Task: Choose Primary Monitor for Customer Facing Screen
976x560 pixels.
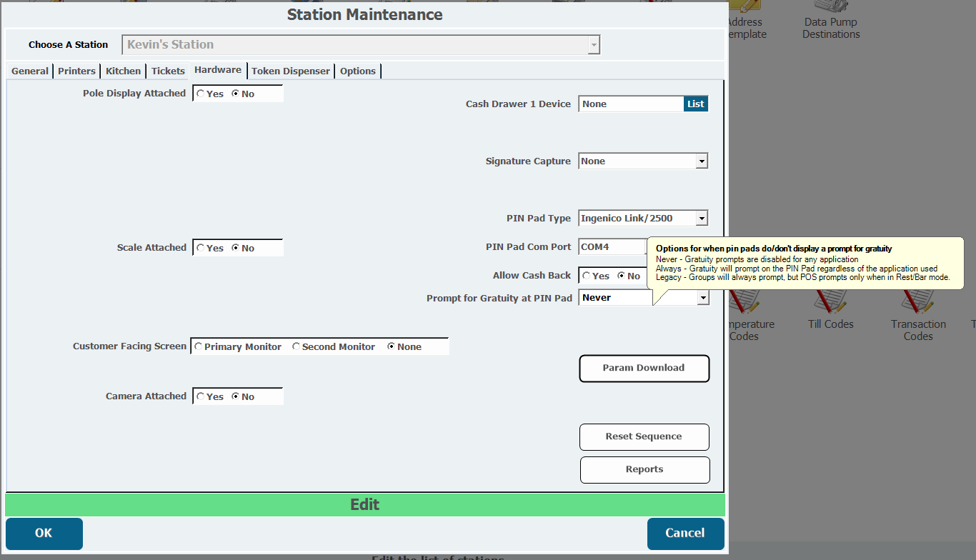Action: [198, 346]
